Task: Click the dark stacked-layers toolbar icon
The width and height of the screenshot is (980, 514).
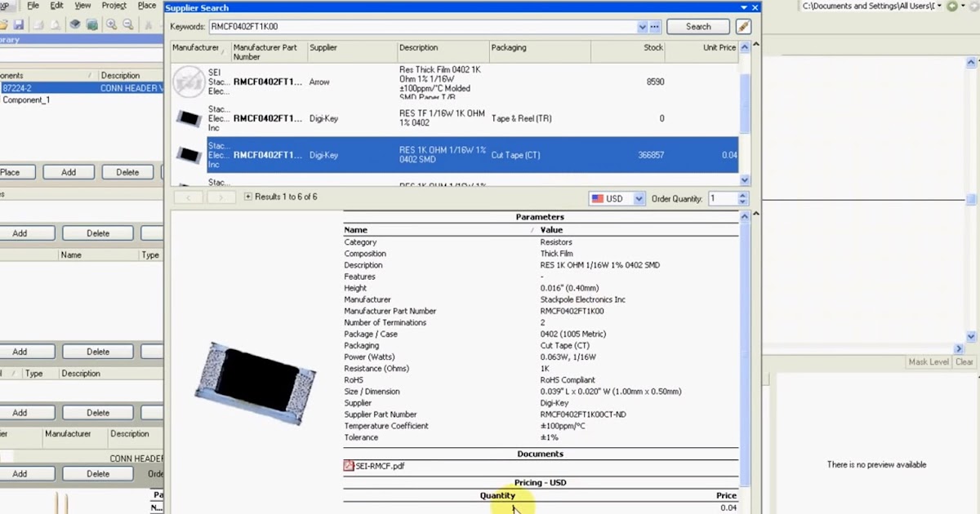Action: click(x=75, y=25)
